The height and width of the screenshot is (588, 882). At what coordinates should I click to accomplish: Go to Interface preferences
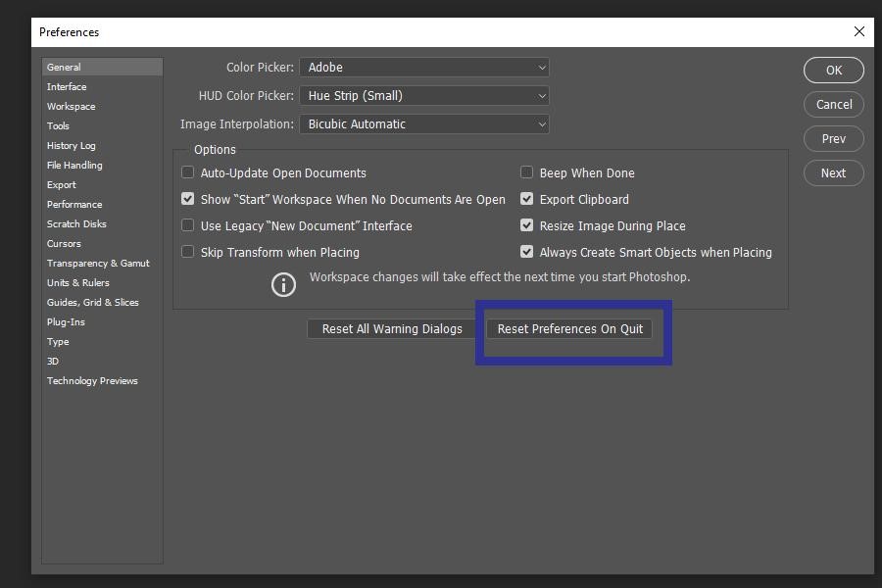(102, 86)
